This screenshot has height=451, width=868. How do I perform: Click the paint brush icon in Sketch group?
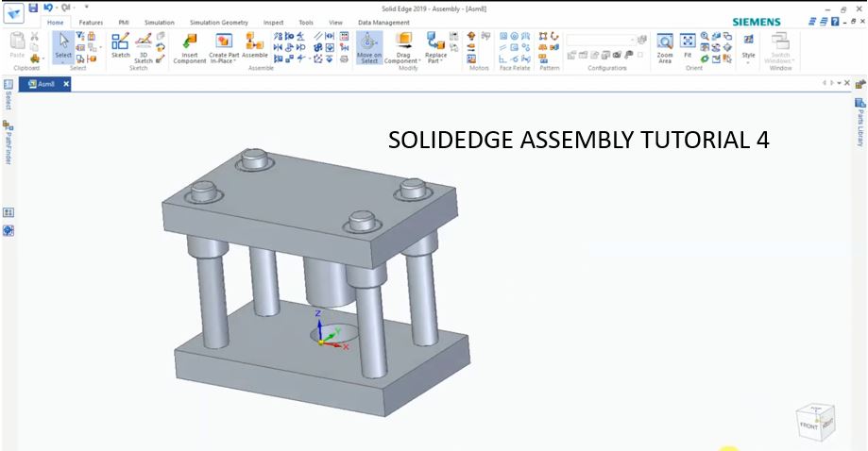[160, 58]
